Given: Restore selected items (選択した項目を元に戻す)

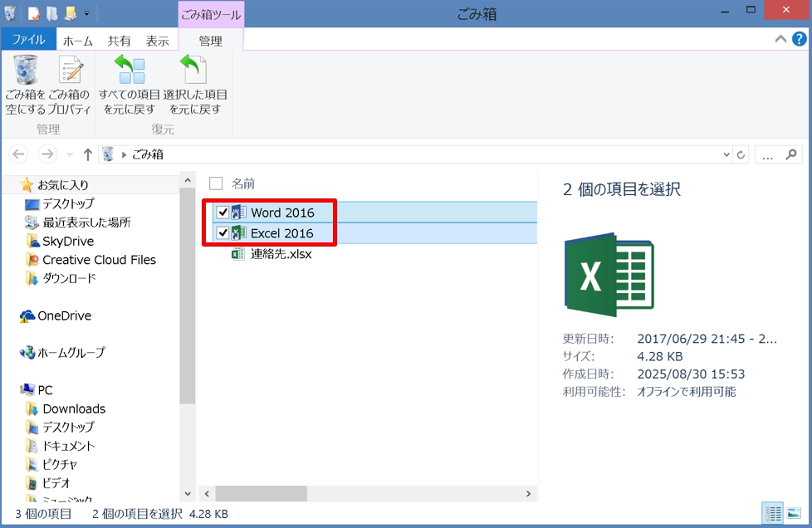Looking at the screenshot, I should click(195, 85).
